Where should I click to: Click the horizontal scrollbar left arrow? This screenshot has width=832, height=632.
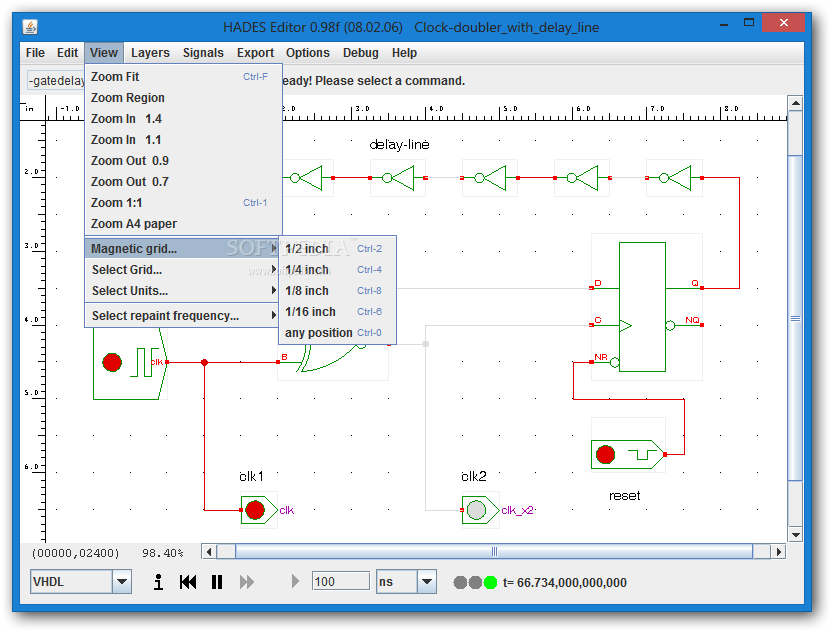click(209, 552)
